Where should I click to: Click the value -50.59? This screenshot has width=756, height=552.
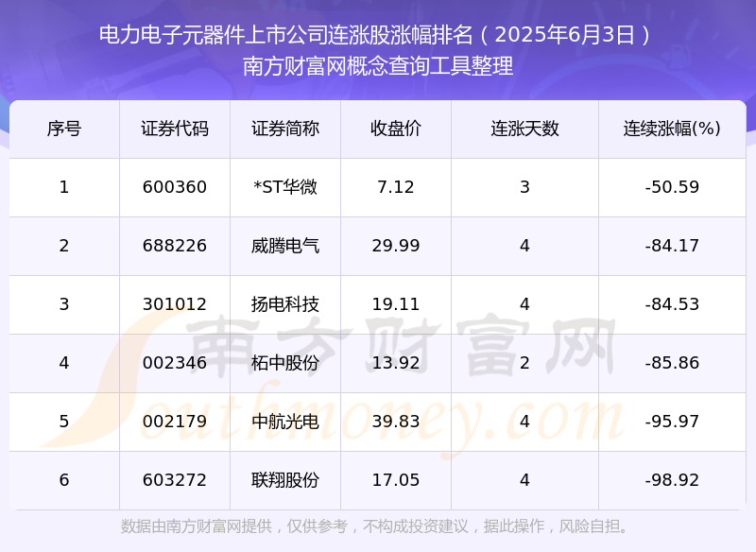pyautogui.click(x=672, y=187)
